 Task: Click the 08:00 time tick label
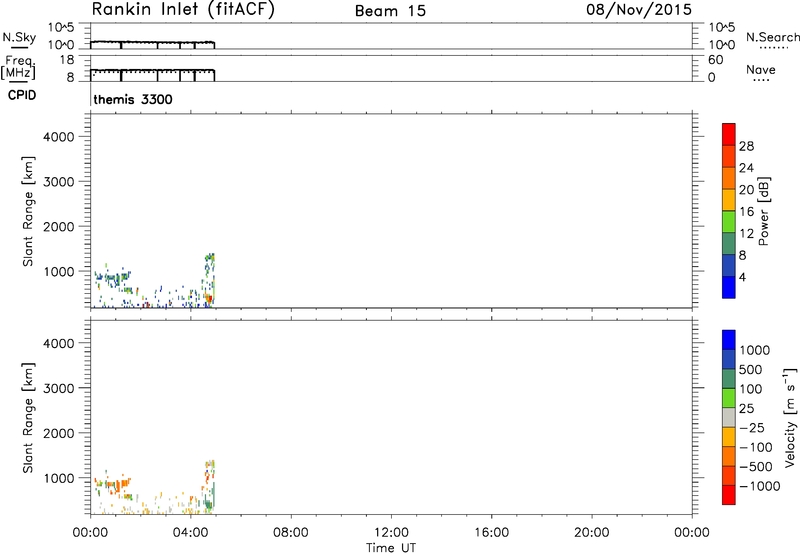(291, 533)
